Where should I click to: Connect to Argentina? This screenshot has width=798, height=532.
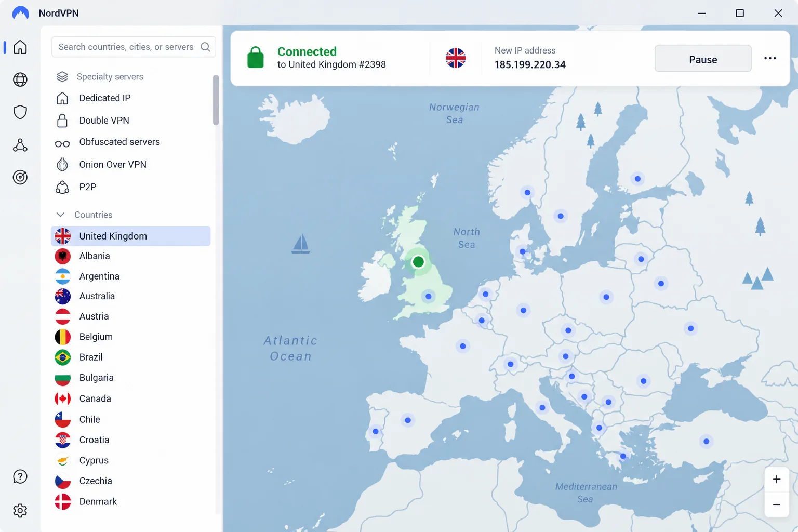[x=131, y=276]
